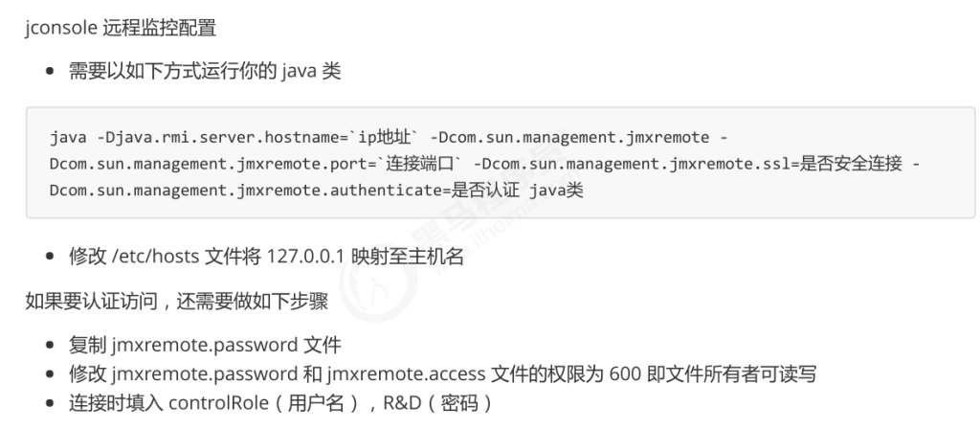Viewport: 980px width, 430px height.
Task: Click the `连接端口` placeholder in the code
Action: pyautogui.click(x=419, y=164)
